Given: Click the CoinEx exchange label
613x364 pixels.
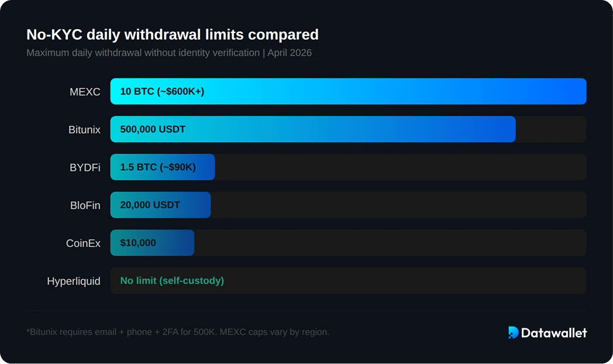Looking at the screenshot, I should pos(83,243).
